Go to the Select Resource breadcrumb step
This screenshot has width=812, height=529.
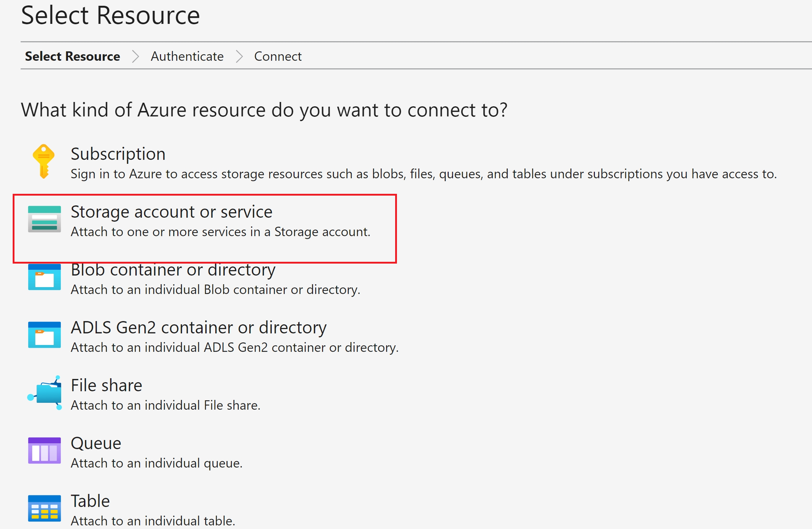pyautogui.click(x=72, y=56)
